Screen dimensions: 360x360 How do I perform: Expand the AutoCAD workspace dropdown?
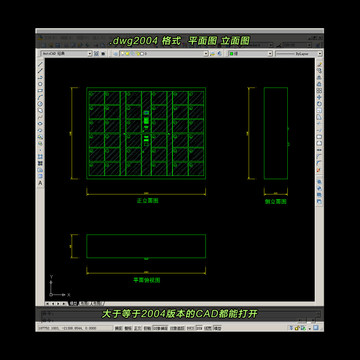(x=90, y=53)
